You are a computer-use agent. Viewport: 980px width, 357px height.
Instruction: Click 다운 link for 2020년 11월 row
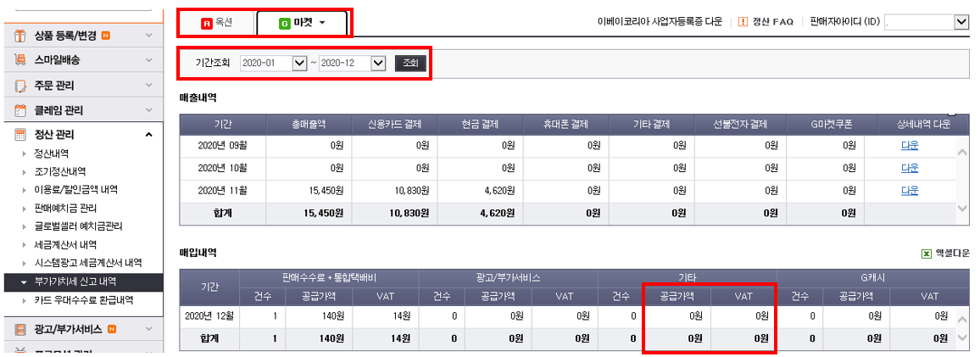pos(909,190)
